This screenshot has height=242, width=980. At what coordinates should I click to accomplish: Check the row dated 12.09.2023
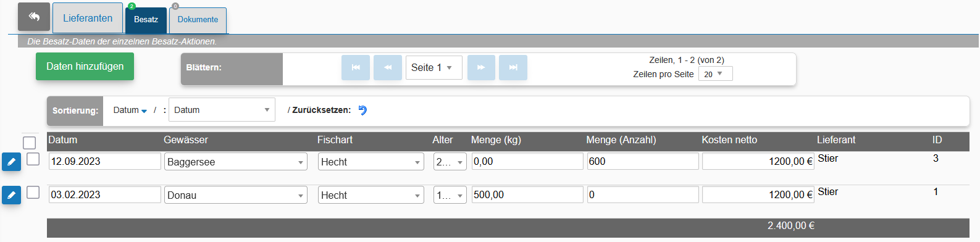[33, 159]
